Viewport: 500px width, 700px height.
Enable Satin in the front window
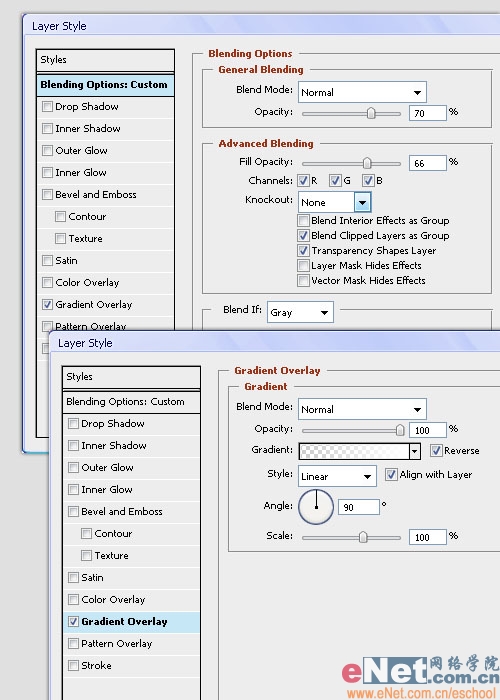73,577
